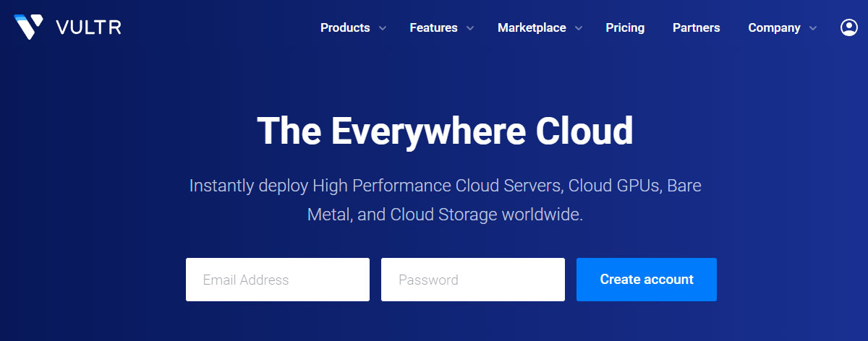
Task: Open the user account icon
Action: [848, 27]
